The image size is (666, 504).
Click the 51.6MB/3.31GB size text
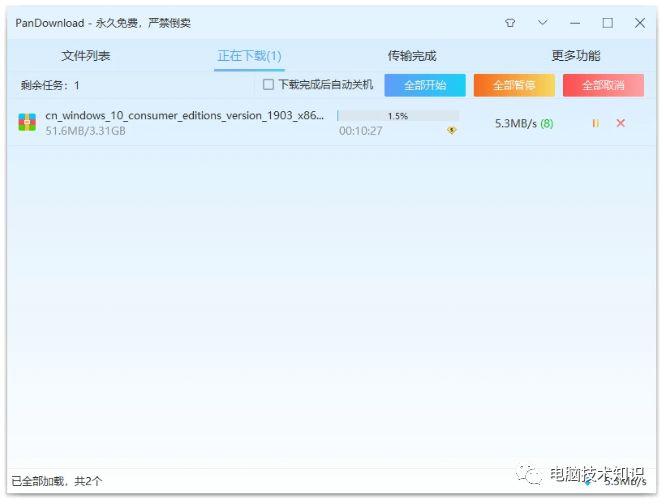(85, 131)
